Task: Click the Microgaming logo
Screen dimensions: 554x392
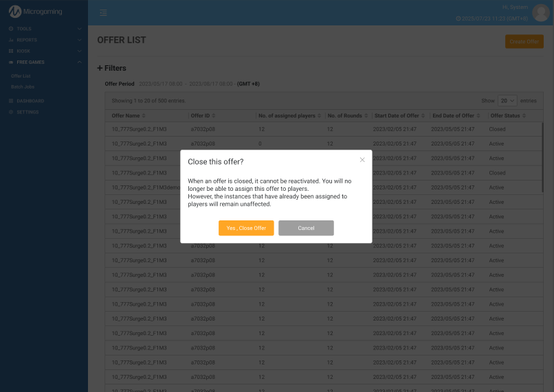Action: [x=34, y=12]
